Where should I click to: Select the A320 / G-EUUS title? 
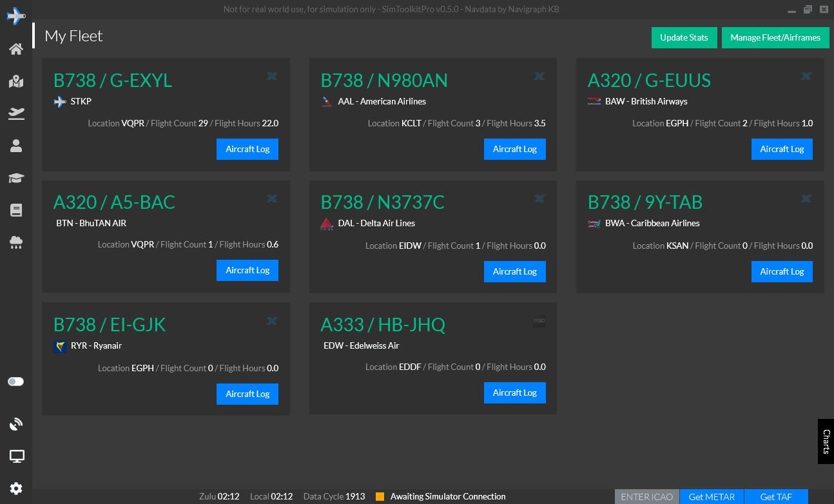pyautogui.click(x=649, y=81)
